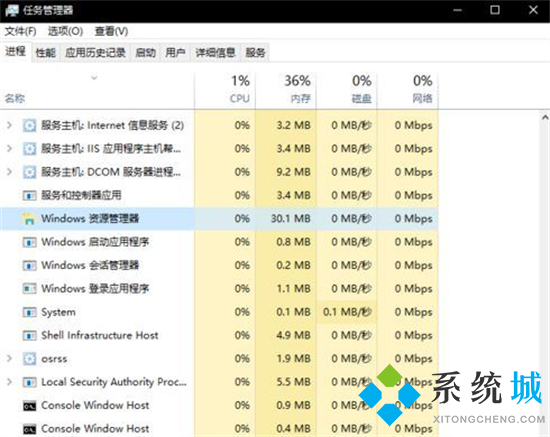Close the 任务管理器 window

(533, 10)
